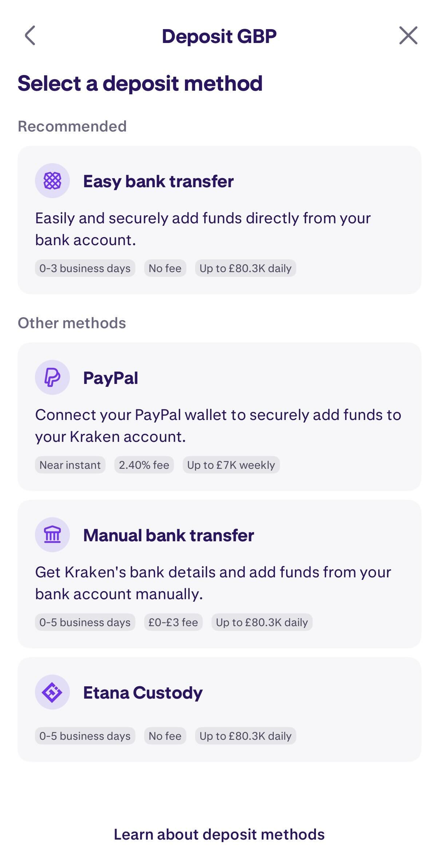Click the 0-3 business days badge
This screenshot has width=439, height=868.
coord(85,268)
